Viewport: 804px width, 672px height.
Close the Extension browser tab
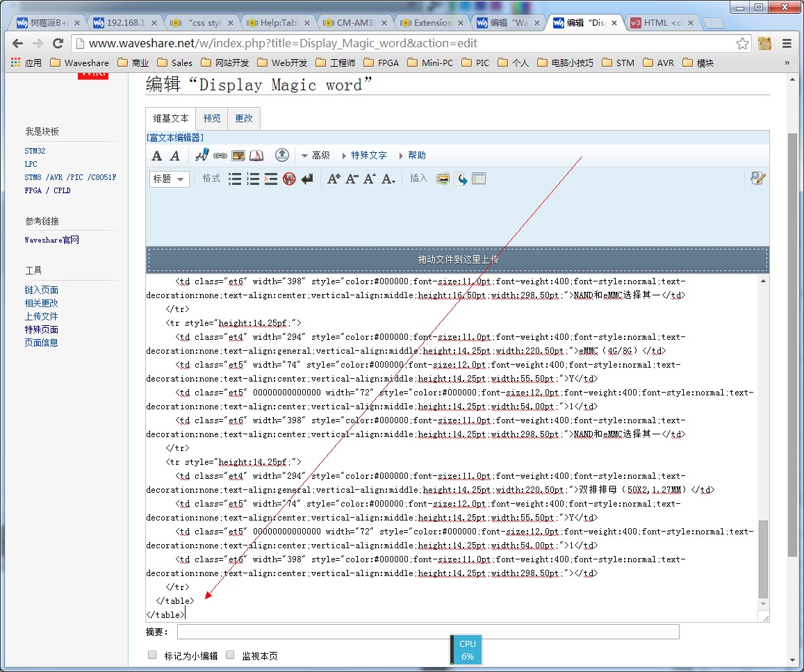[461, 22]
